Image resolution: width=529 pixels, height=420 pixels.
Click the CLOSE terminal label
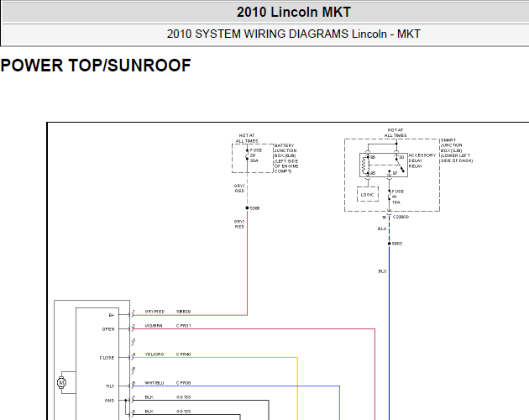[107, 358]
